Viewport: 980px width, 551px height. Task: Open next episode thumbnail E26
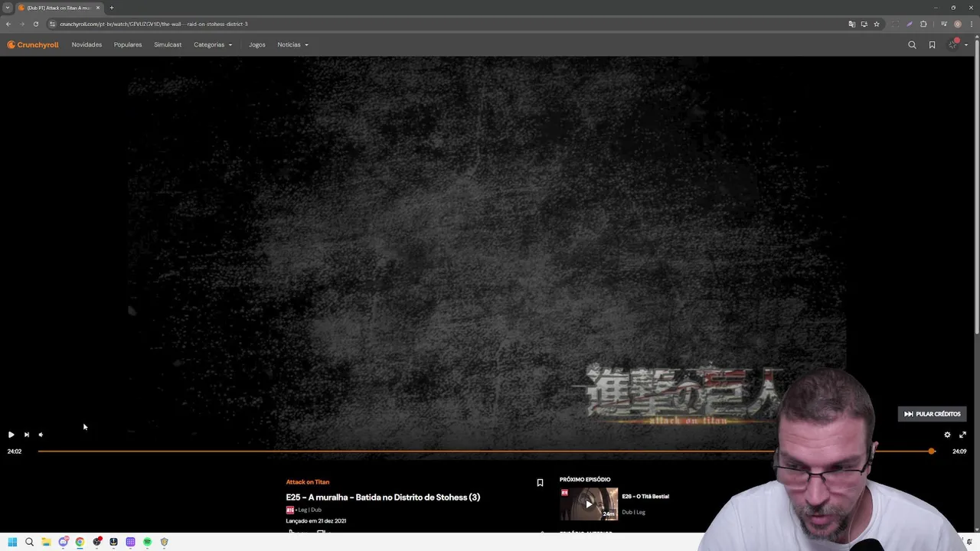(589, 504)
